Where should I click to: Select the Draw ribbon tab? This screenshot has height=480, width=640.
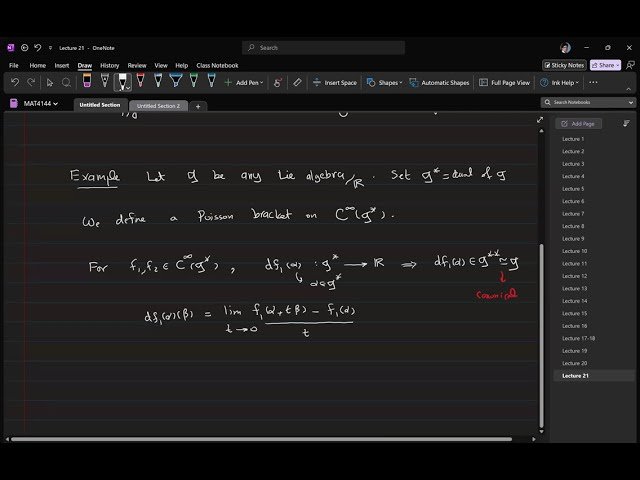tap(85, 65)
